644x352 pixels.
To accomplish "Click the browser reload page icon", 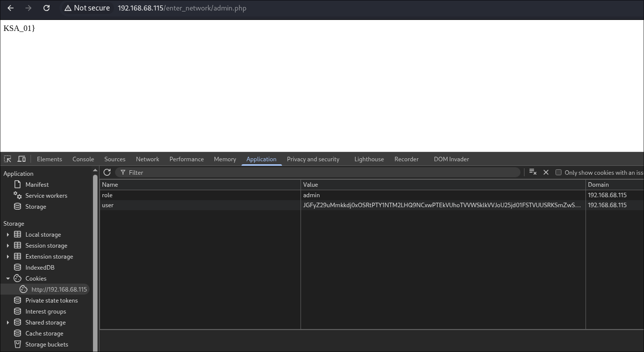I will click(46, 8).
